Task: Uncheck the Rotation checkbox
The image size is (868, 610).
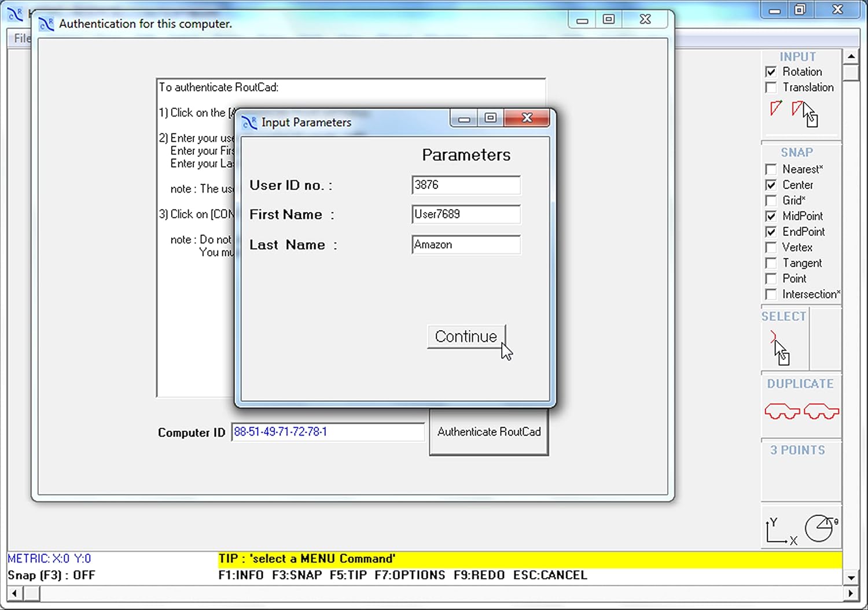Action: click(771, 72)
